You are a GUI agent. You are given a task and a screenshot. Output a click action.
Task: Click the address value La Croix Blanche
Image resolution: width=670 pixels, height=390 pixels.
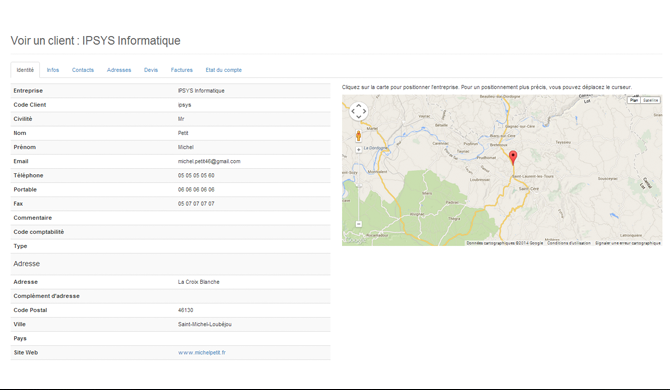(199, 282)
